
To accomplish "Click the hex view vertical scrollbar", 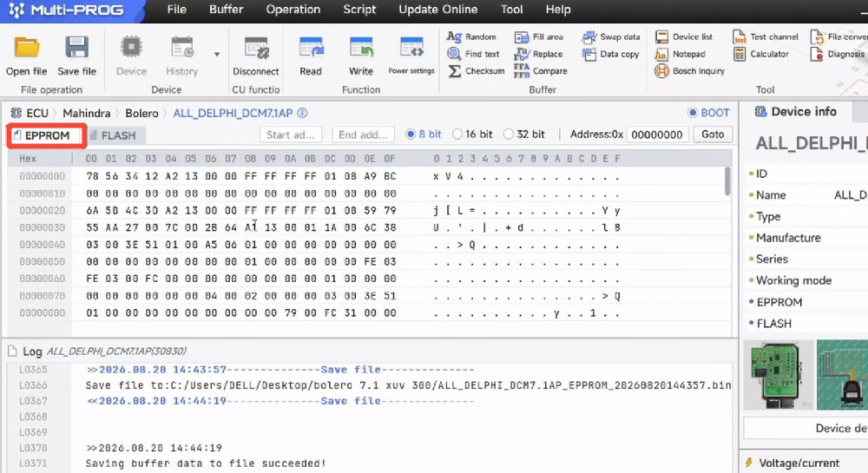I will pos(727,181).
